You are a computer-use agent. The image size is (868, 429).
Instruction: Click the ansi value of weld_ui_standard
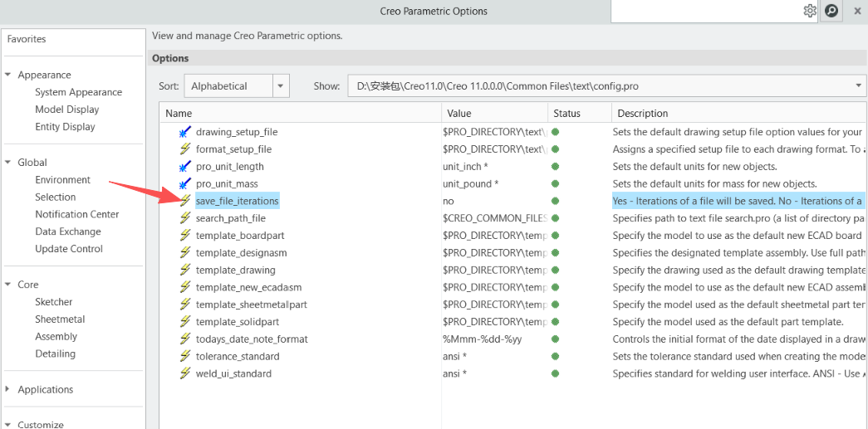(454, 373)
